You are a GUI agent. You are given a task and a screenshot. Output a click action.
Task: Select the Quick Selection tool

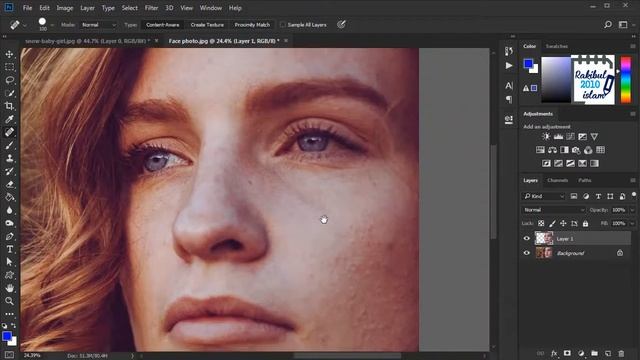(x=9, y=93)
